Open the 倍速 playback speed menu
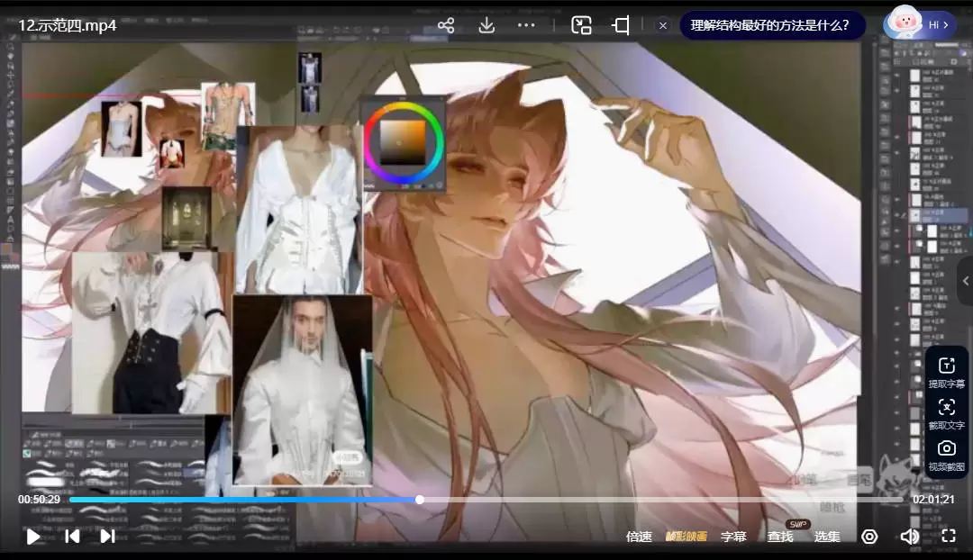 [639, 537]
